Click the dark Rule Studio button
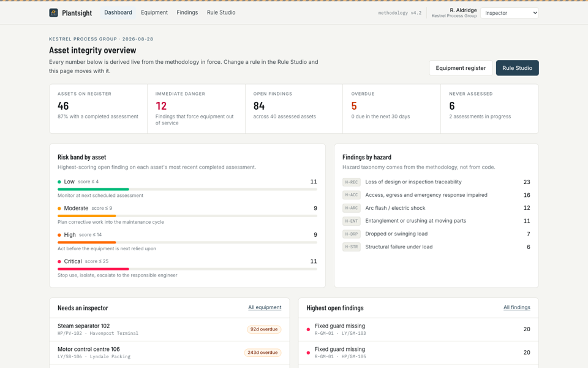Screen dimensions: 588x368 click(517, 68)
